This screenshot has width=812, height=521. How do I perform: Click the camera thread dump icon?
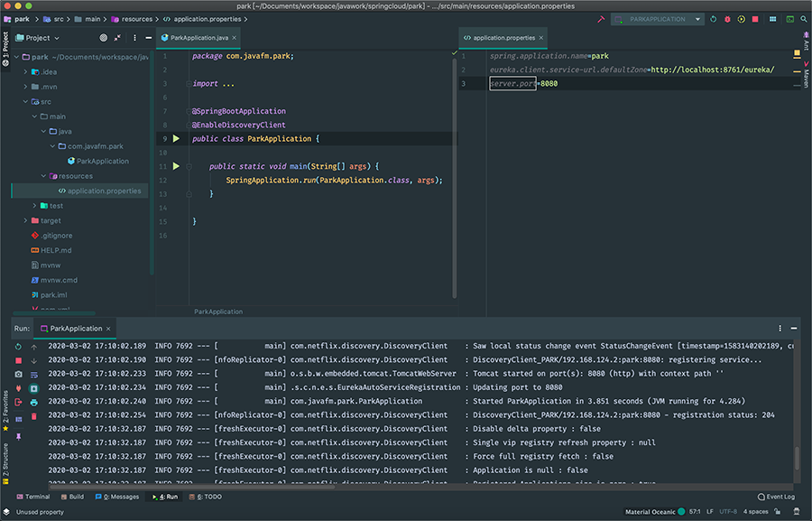19,375
